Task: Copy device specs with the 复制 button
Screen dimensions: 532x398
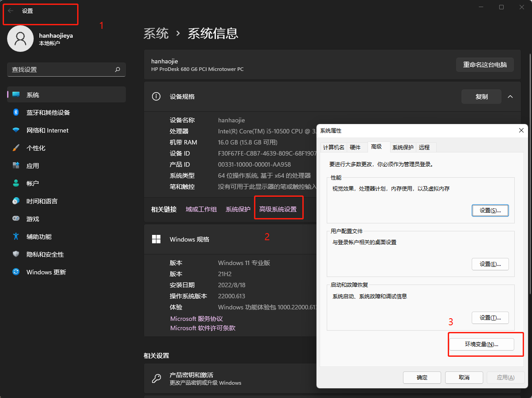Action: [x=481, y=97]
